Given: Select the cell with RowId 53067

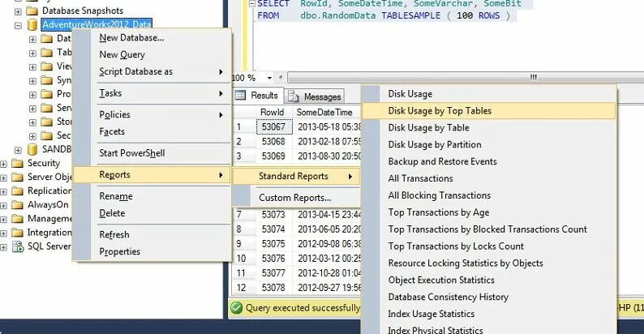Looking at the screenshot, I should tap(274, 126).
